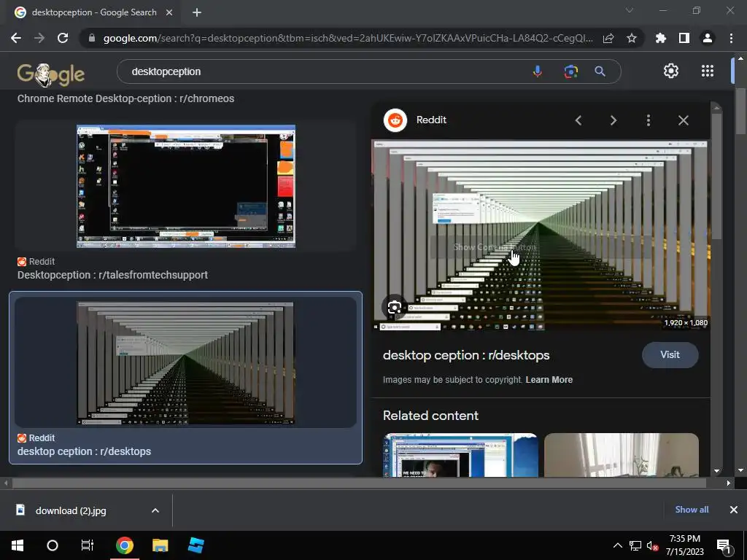Viewport: 747px width, 560px height.
Task: Click the network icon in system tray
Action: tap(635, 545)
